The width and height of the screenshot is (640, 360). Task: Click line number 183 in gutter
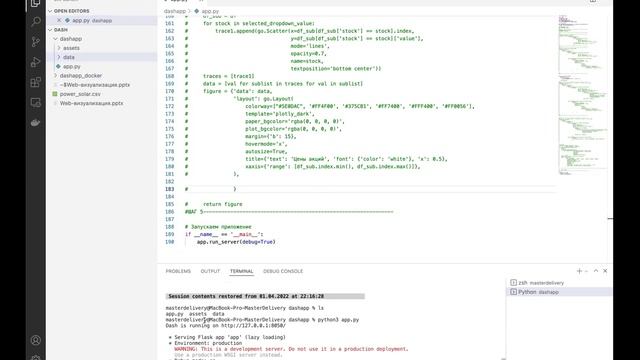click(x=169, y=189)
